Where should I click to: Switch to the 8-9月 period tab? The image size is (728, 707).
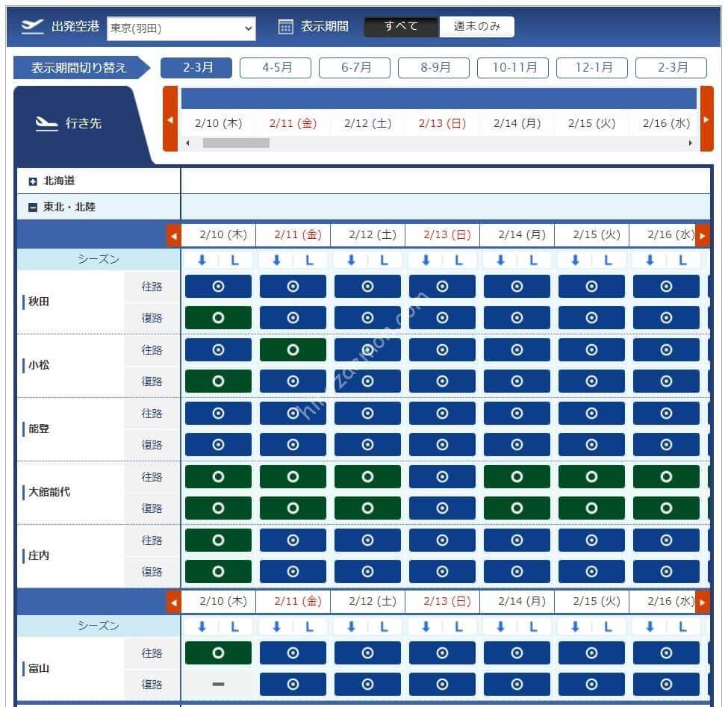[x=434, y=68]
